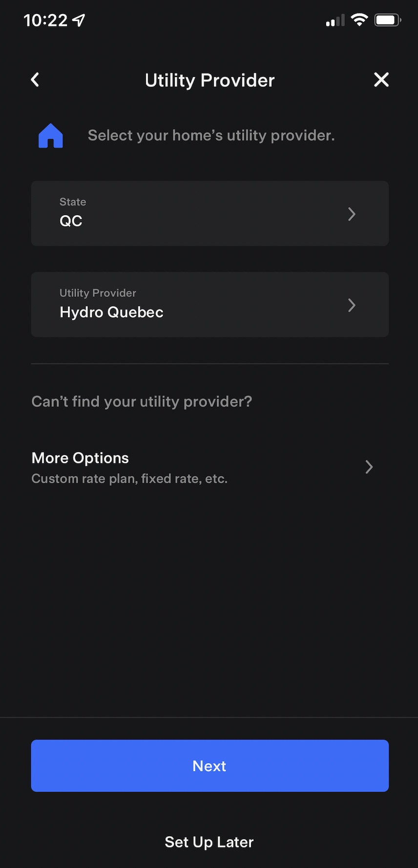Click the chevron next to More Options
The width and height of the screenshot is (418, 868).
(369, 467)
